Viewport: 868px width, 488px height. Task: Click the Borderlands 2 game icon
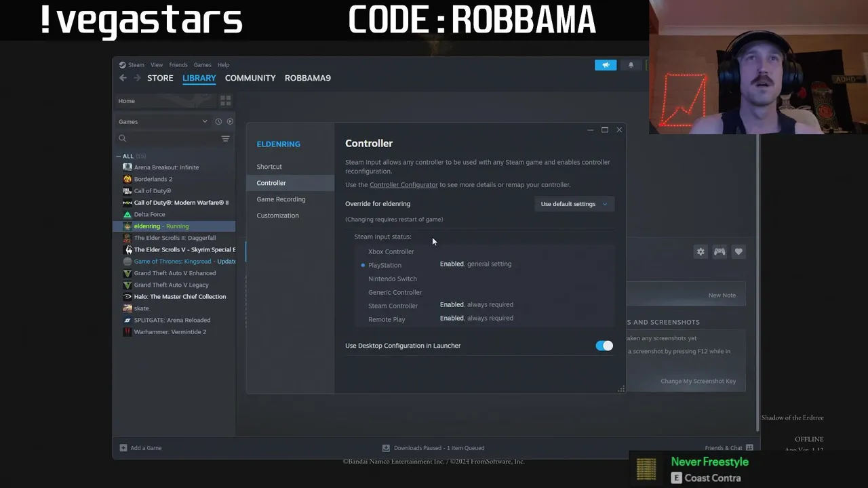127,179
